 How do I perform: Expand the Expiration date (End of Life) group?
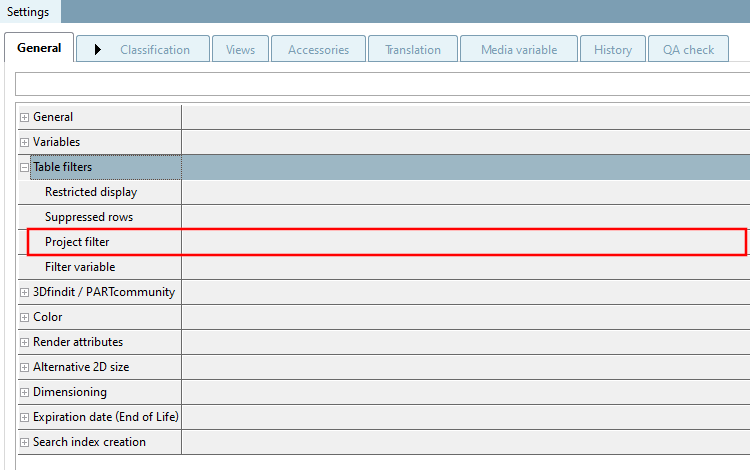[x=24, y=417]
